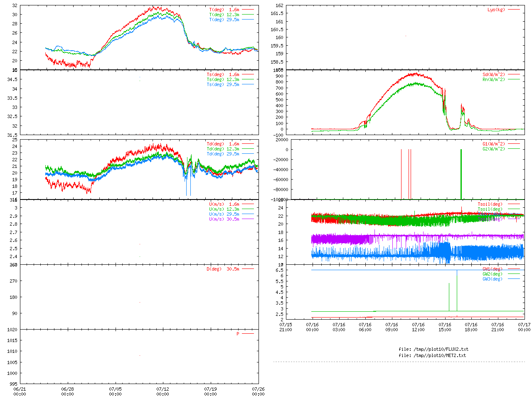Viewport: 532px width, 399px height.
Task: Click the '07/26 00:00' time axis label
Action: [x=259, y=392]
